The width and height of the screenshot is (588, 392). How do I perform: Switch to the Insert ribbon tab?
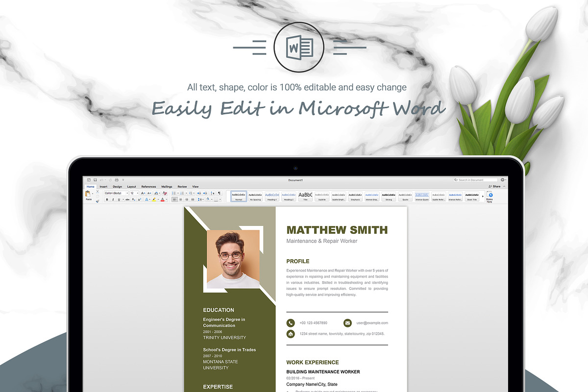tap(103, 187)
